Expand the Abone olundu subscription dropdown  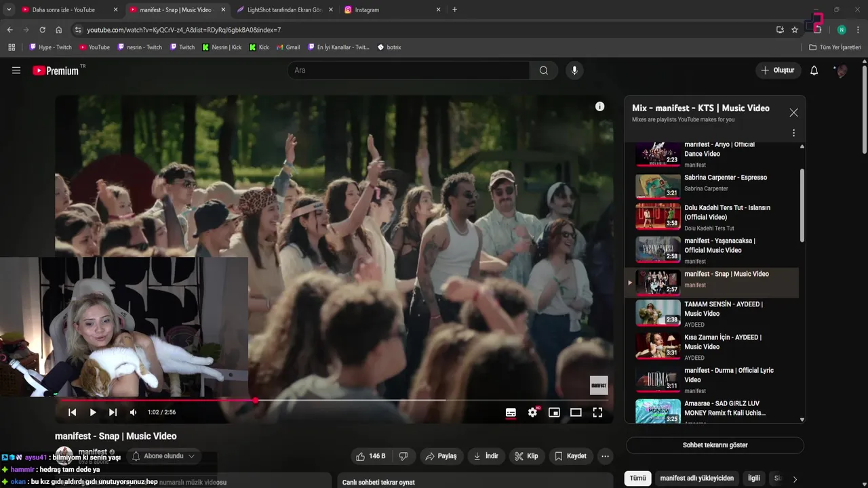(x=164, y=456)
